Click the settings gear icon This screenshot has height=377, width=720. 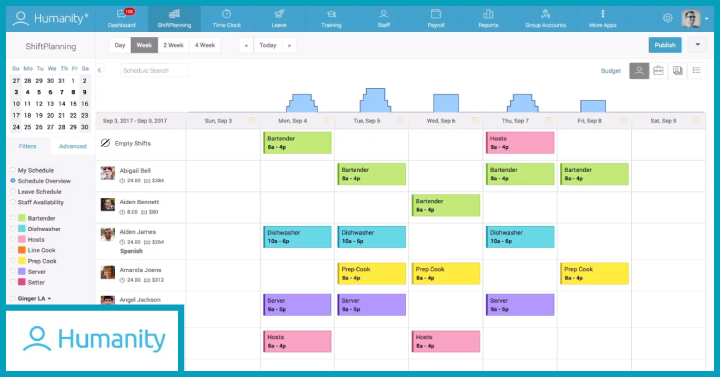[667, 18]
